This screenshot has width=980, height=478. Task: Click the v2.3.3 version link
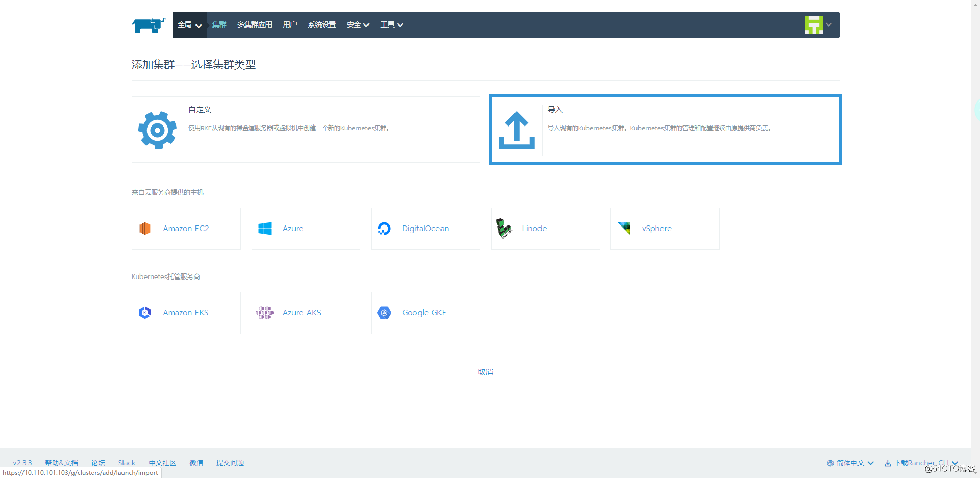22,463
